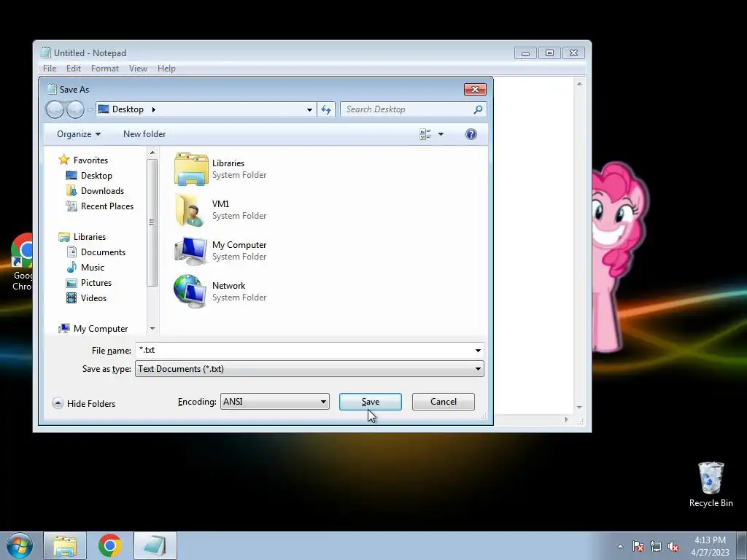
Task: Open Notepad Edit menu
Action: (74, 69)
